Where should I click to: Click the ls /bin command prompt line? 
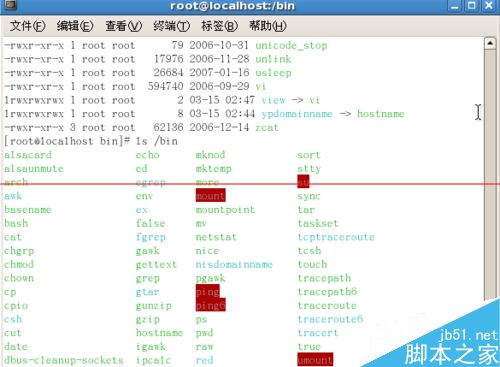tap(91, 141)
